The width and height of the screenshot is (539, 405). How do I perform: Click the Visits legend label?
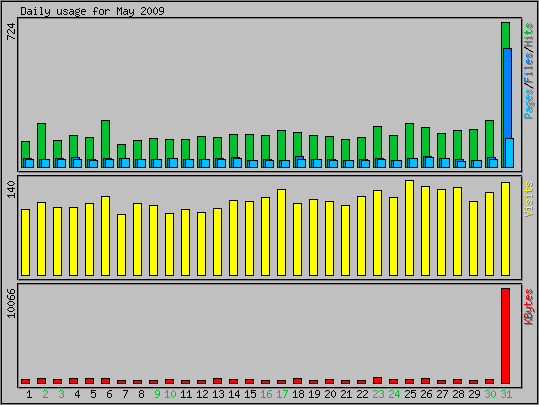pyautogui.click(x=529, y=199)
